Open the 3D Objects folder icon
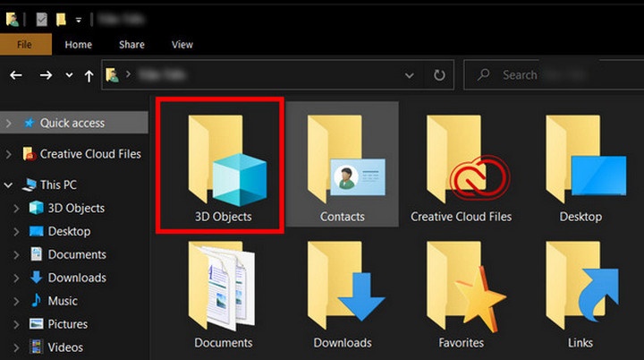The image size is (644, 360). 227,160
